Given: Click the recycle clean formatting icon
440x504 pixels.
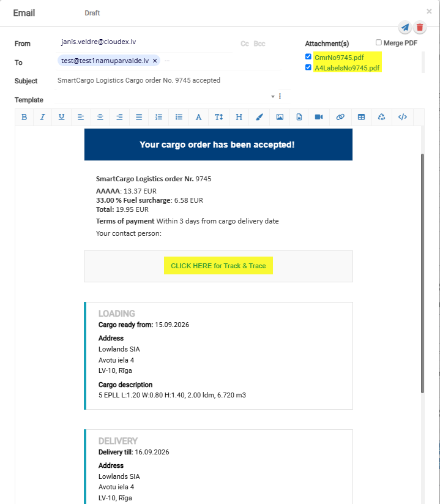Looking at the screenshot, I should tap(381, 117).
